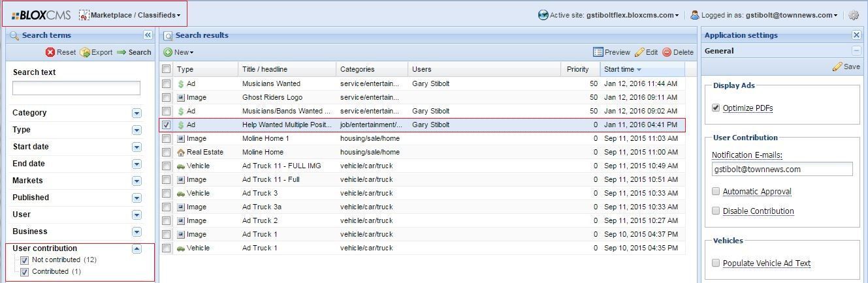
Task: Open the New dropdown menu
Action: pos(178,52)
